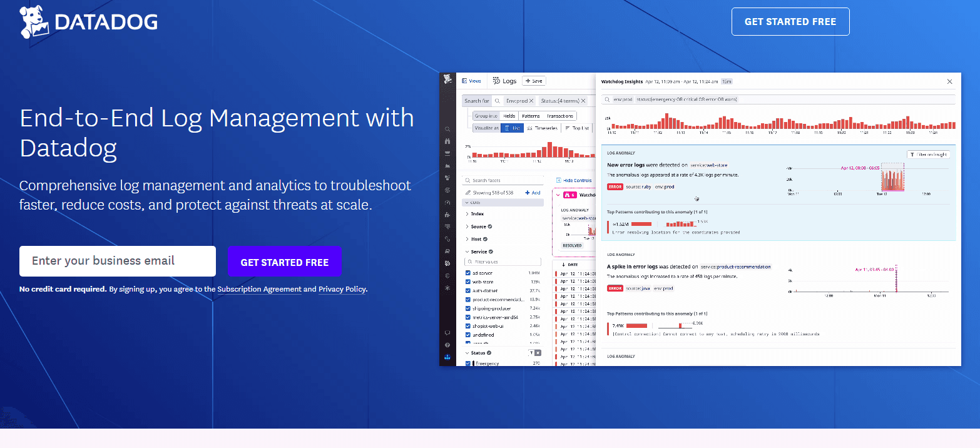Click Hide Controls in log explorer
The height and width of the screenshot is (448, 980).
(574, 180)
